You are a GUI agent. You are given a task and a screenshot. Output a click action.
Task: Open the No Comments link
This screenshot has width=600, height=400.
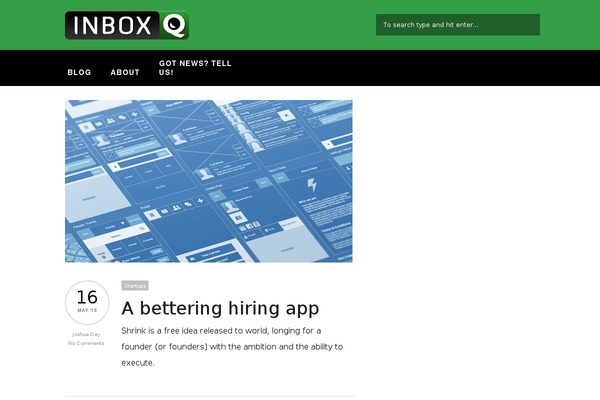[x=86, y=343]
